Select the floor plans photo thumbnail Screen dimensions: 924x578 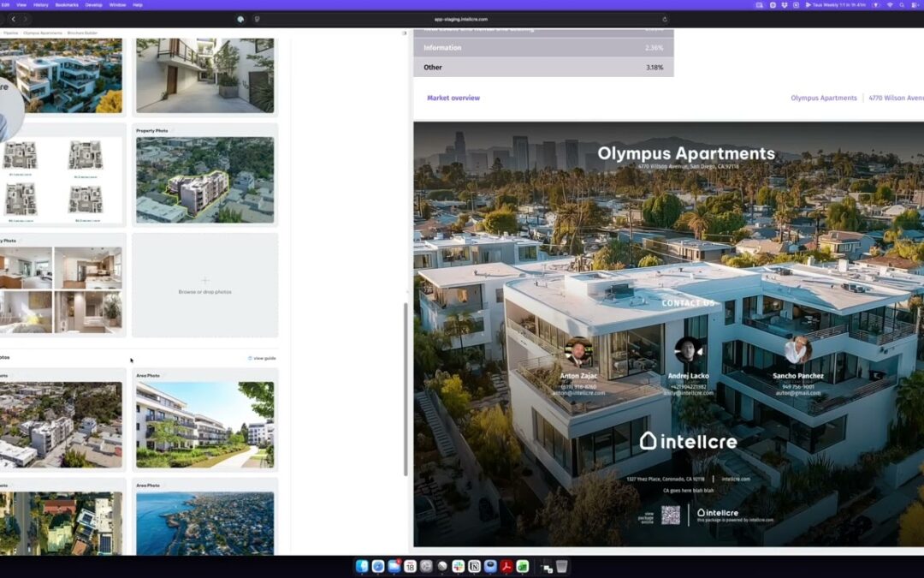pos(62,180)
